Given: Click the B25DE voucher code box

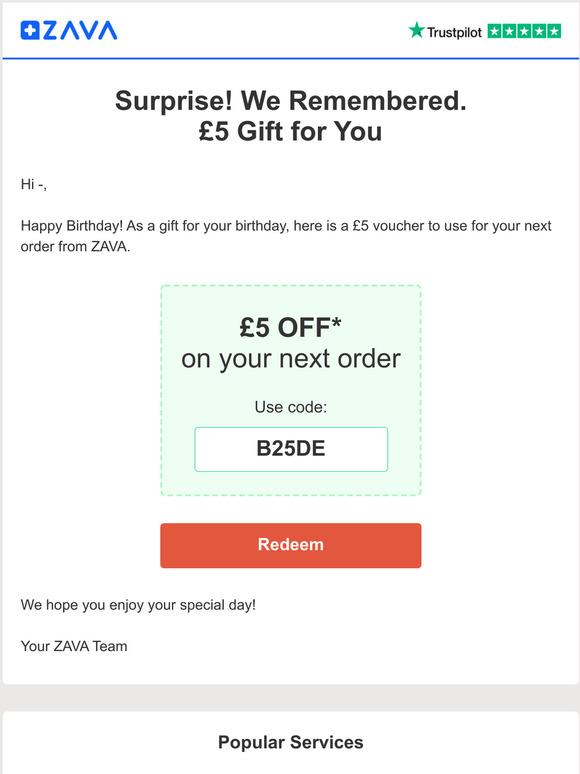Looking at the screenshot, I should click(291, 449).
